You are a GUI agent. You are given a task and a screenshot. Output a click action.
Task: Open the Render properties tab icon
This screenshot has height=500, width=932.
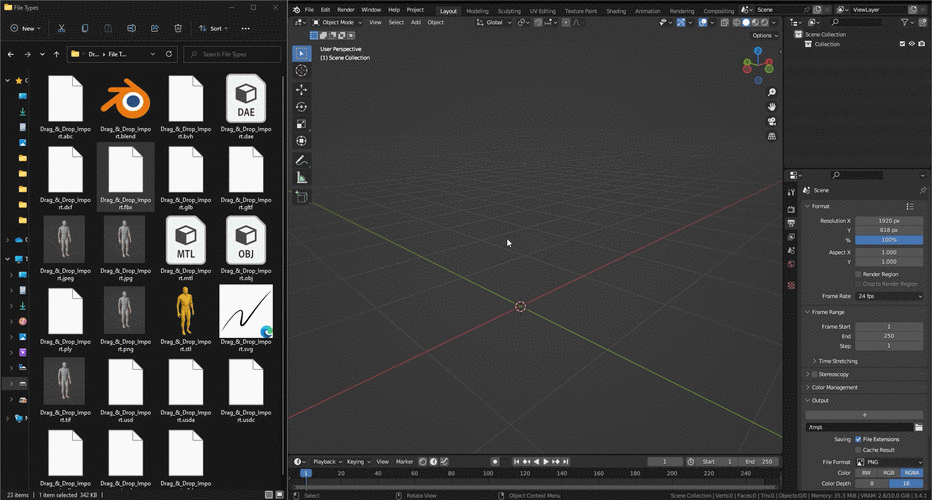click(791, 209)
